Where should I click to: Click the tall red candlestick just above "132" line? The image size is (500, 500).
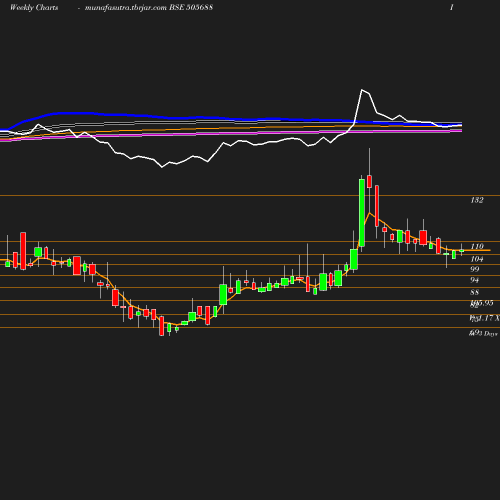[369, 181]
